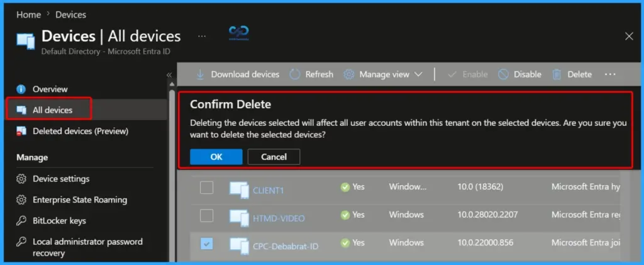644x265 pixels.
Task: Click the Download devices arrow icon
Action: (x=200, y=74)
